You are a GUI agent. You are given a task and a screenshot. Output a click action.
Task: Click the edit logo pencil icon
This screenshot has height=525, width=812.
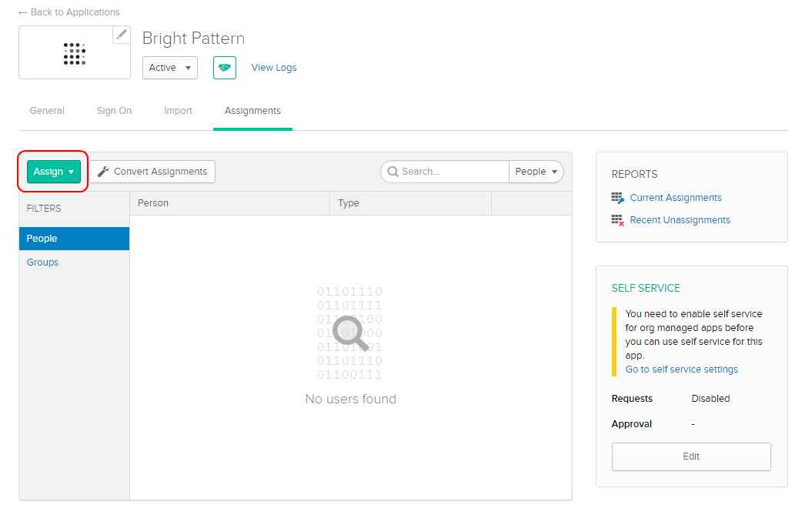click(x=122, y=35)
